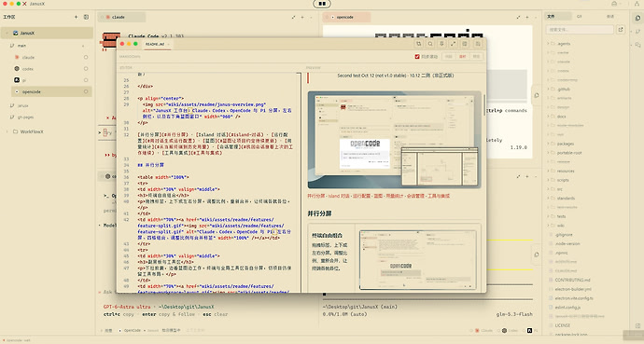Viewport: 644px width, 344px height.
Task: Click the expand fullscreen arrows icon in README toolbar
Action: tap(453, 44)
